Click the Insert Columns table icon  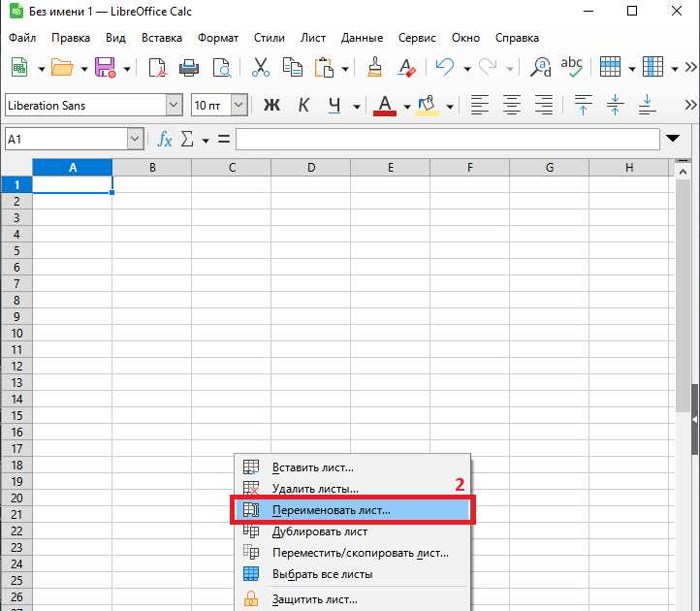point(652,67)
